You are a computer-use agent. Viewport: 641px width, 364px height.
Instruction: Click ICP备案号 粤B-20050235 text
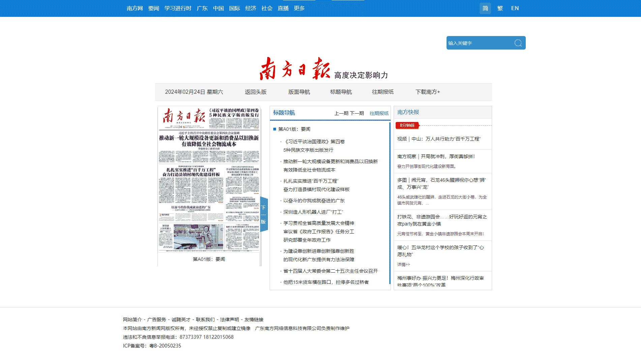click(x=152, y=346)
